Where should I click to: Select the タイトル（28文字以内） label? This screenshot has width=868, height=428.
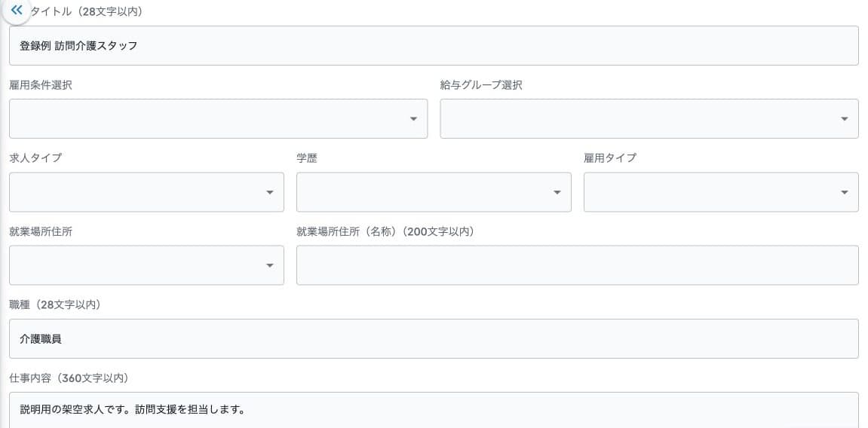[x=87, y=11]
